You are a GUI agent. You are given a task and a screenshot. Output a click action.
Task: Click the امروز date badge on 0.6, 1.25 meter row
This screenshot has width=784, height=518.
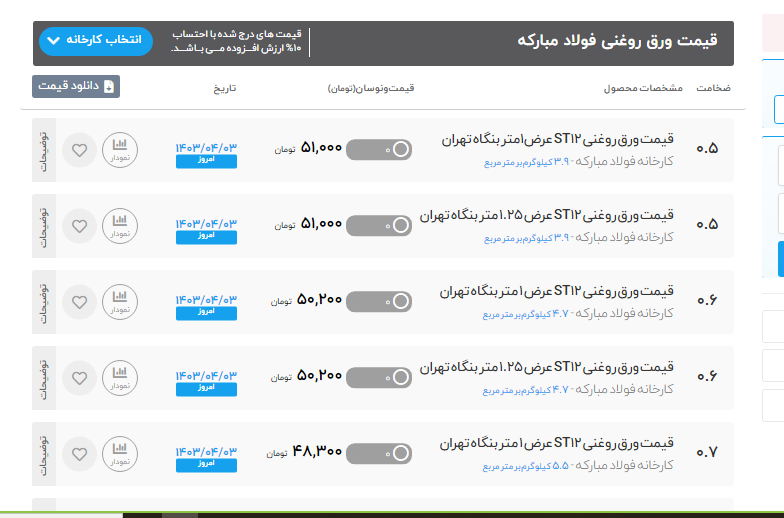click(x=206, y=387)
